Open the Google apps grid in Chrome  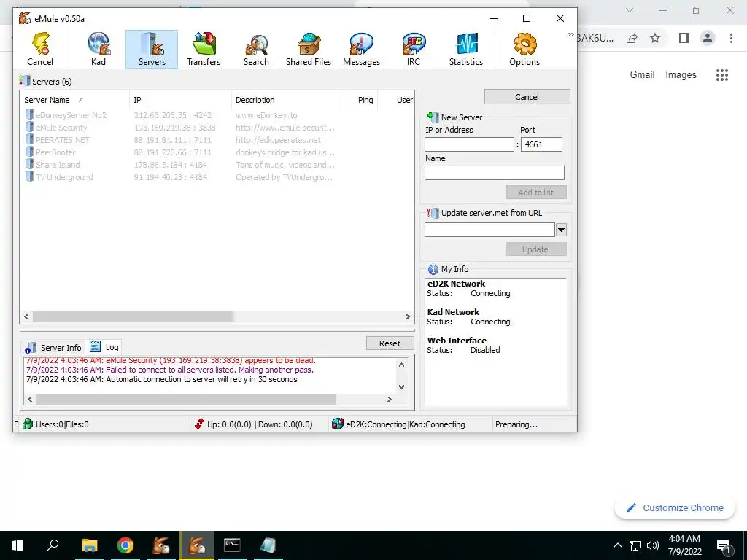pos(721,75)
